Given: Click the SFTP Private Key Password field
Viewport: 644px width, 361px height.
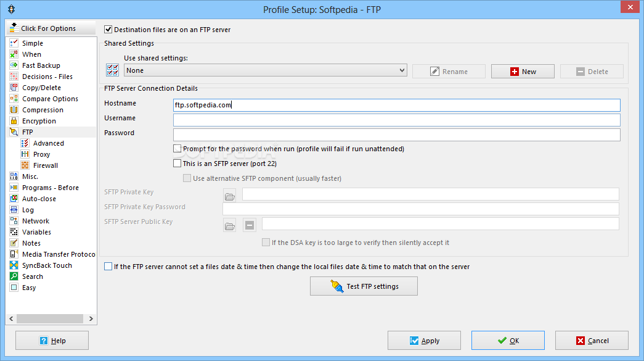Looking at the screenshot, I should click(x=420, y=209).
